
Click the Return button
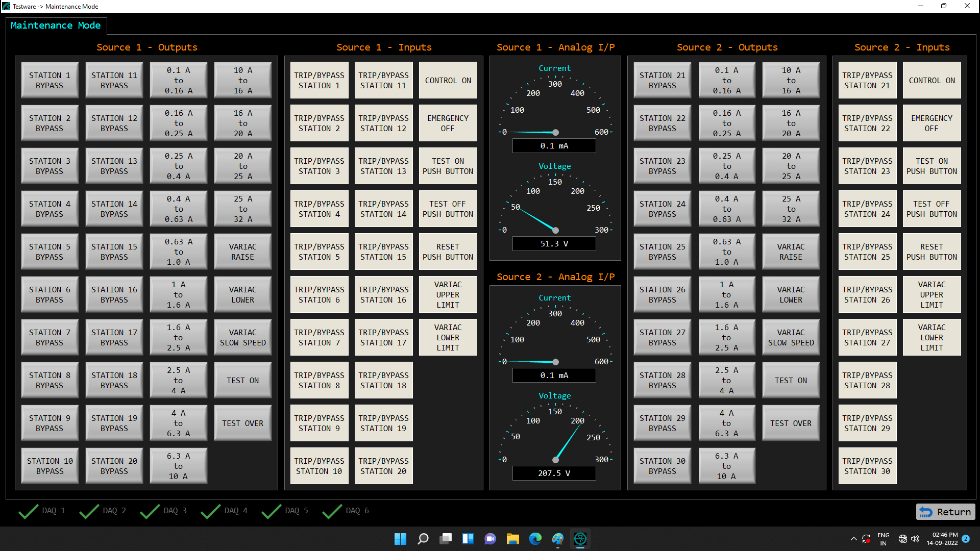pyautogui.click(x=945, y=512)
